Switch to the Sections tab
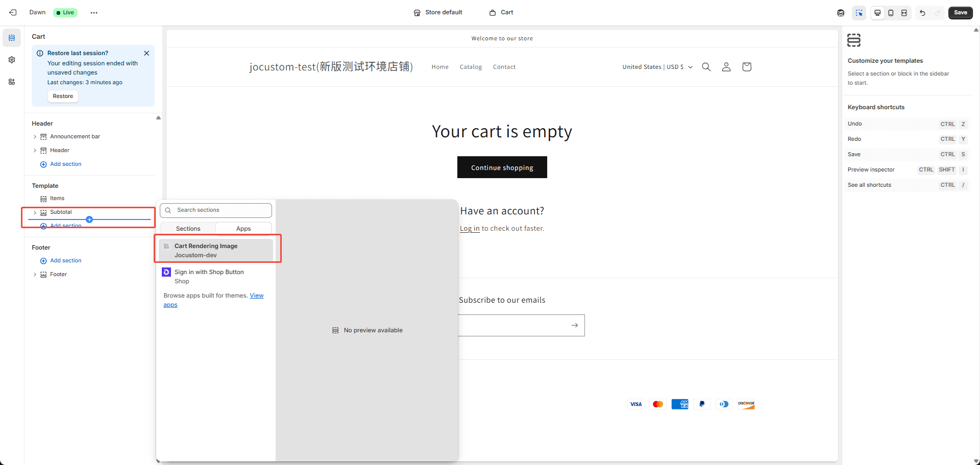Viewport: 980px width, 465px height. tap(188, 229)
